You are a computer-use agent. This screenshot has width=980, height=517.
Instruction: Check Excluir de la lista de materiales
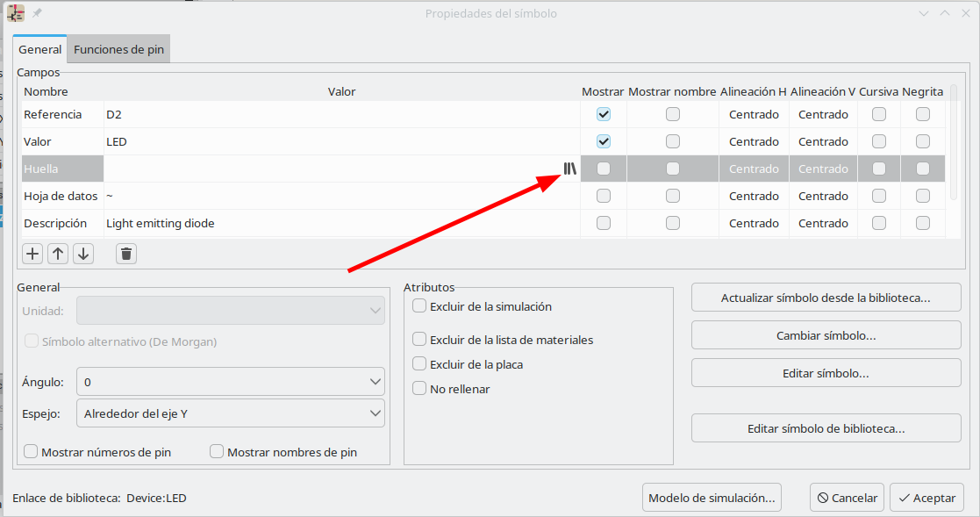click(419, 340)
